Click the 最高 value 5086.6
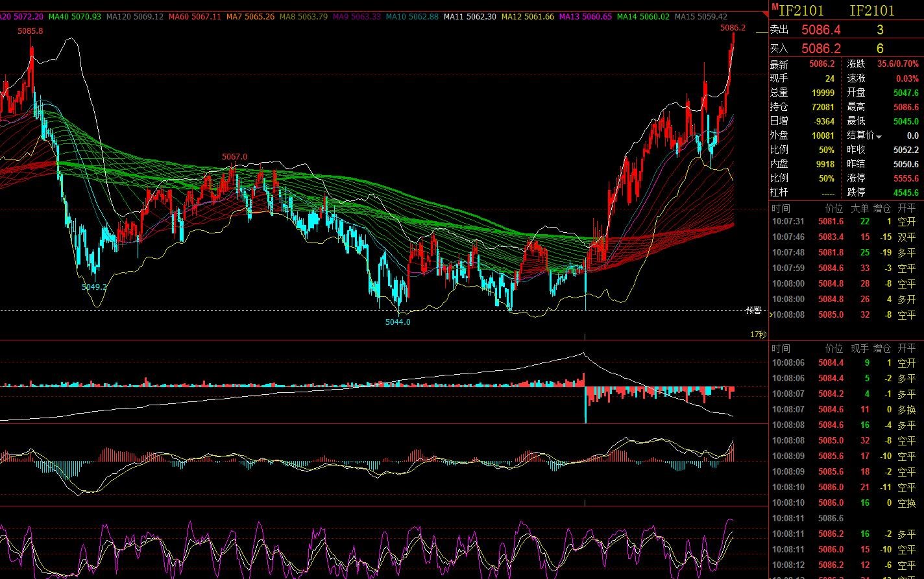The height and width of the screenshot is (579, 924). [x=906, y=107]
